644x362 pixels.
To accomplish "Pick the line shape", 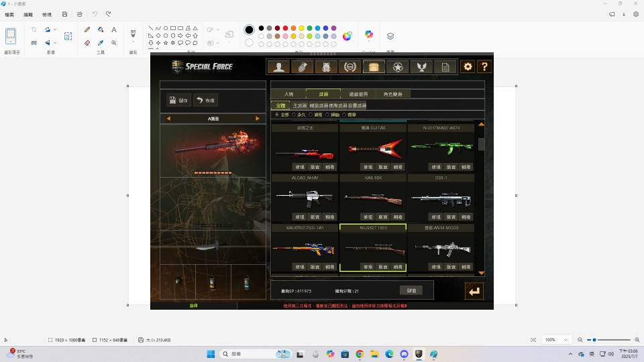I will [151, 28].
